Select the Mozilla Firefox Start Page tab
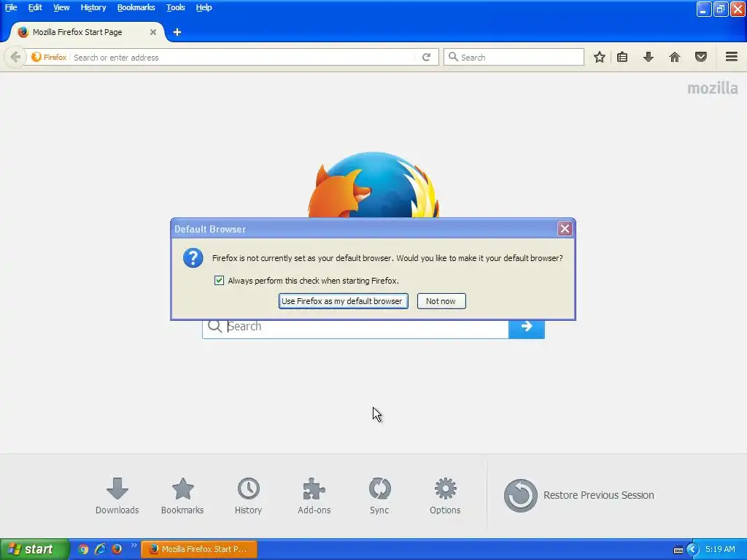 point(87,32)
